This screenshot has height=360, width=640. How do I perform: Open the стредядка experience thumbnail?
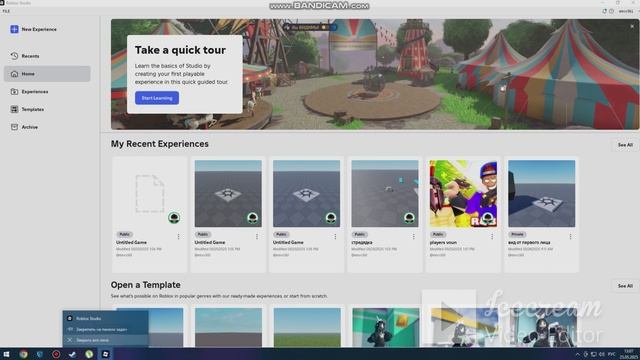[385, 193]
